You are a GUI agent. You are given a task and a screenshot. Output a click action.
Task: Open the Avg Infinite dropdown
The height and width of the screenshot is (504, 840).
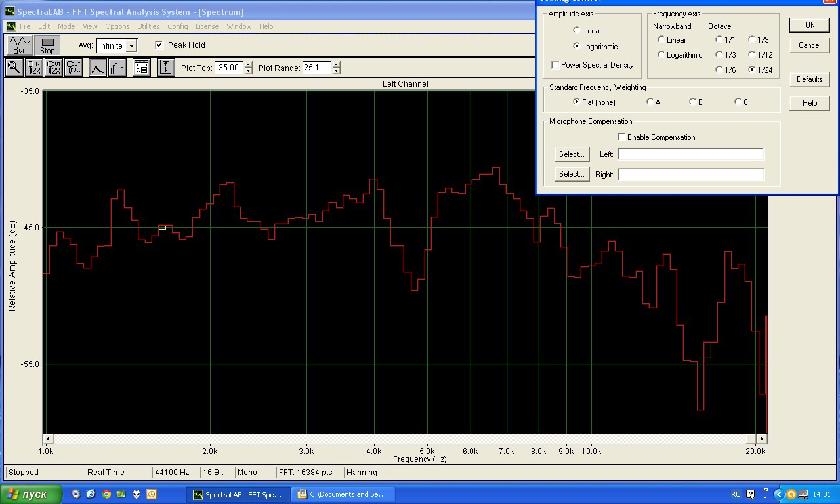click(131, 46)
